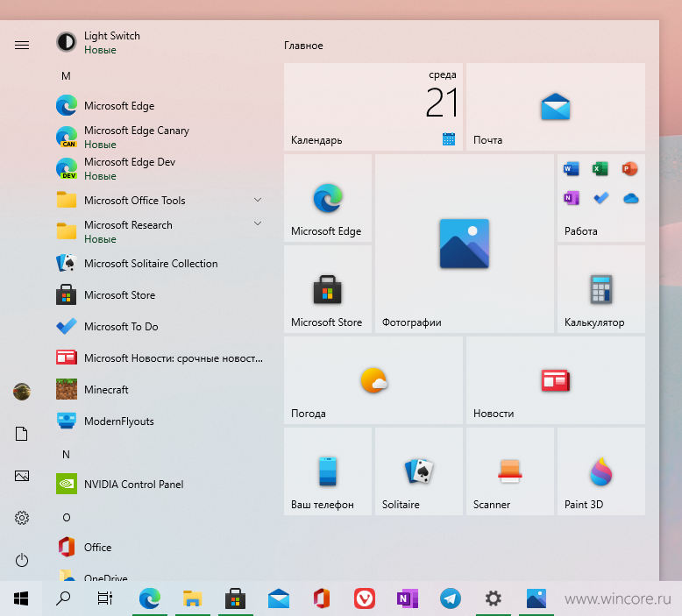The image size is (682, 616).
Task: Select the letter M section header
Action: click(66, 76)
